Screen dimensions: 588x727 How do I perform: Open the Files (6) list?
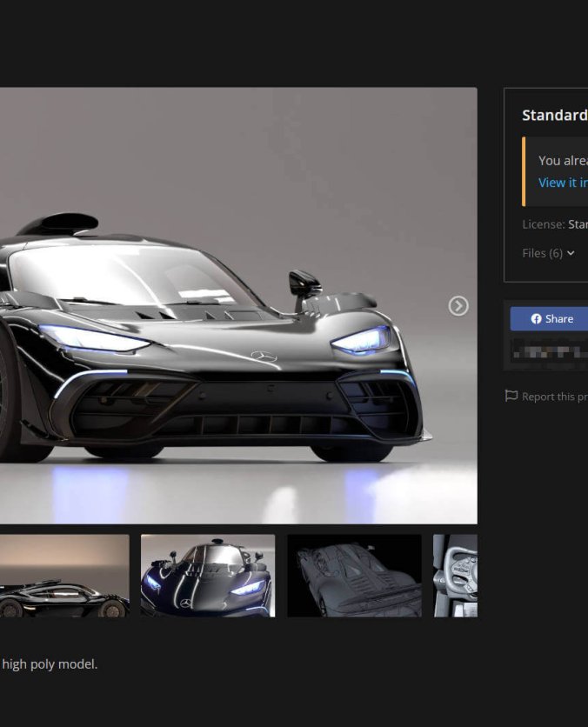543,253
